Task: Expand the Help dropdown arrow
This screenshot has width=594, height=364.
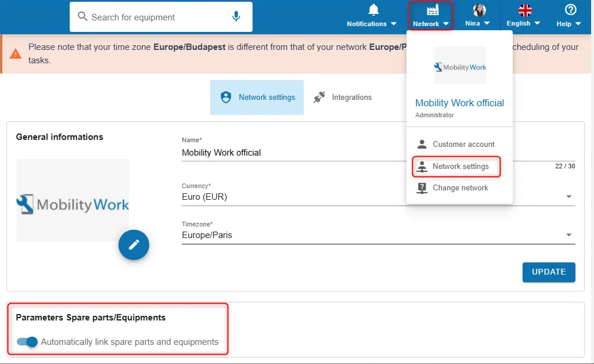Action: pyautogui.click(x=578, y=23)
